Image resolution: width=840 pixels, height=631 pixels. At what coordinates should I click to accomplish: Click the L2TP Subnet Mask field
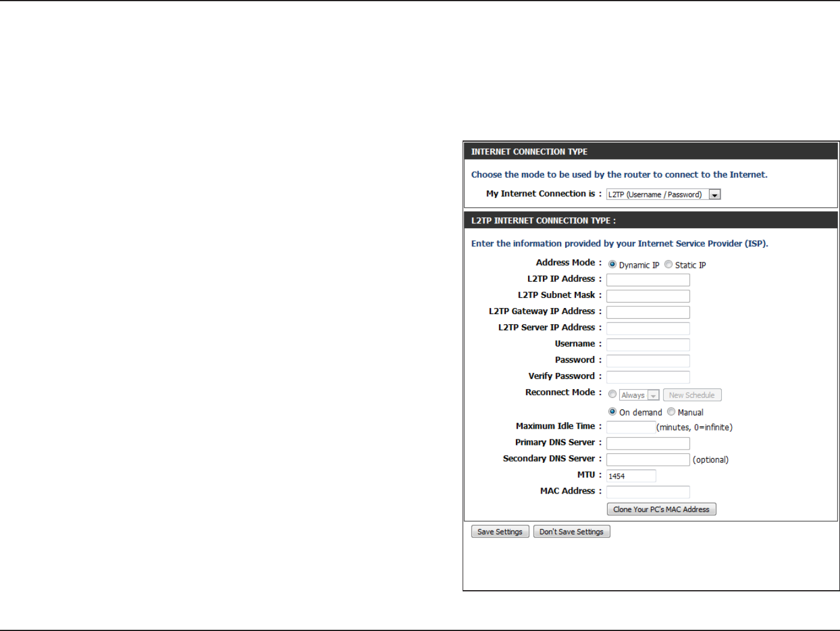[x=648, y=296]
